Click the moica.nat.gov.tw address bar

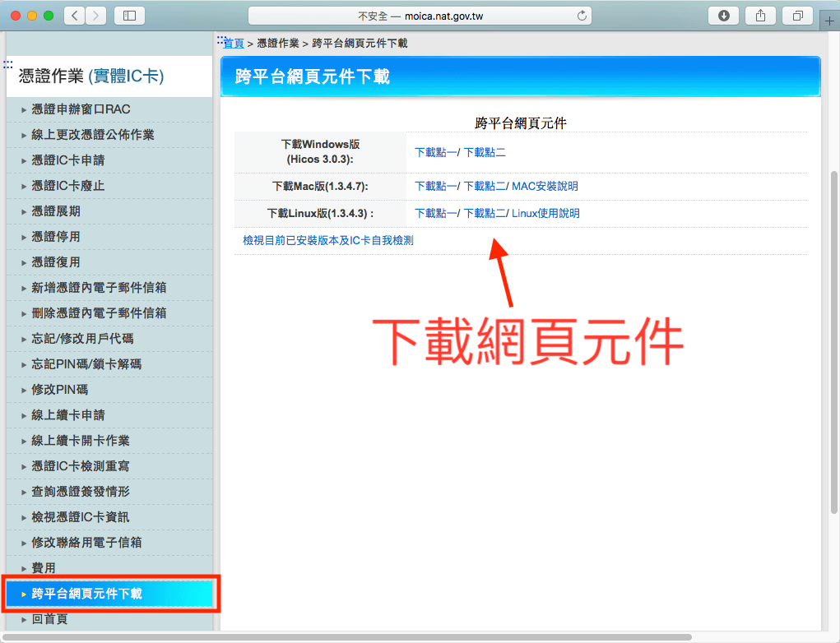coord(420,16)
